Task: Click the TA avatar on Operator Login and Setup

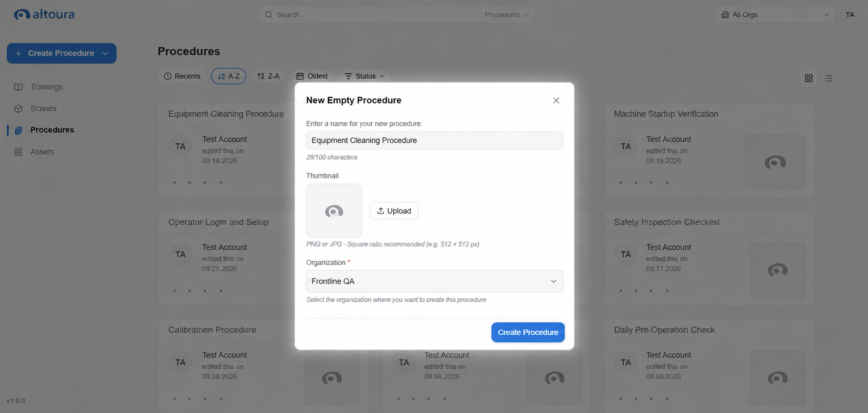Action: (x=180, y=254)
